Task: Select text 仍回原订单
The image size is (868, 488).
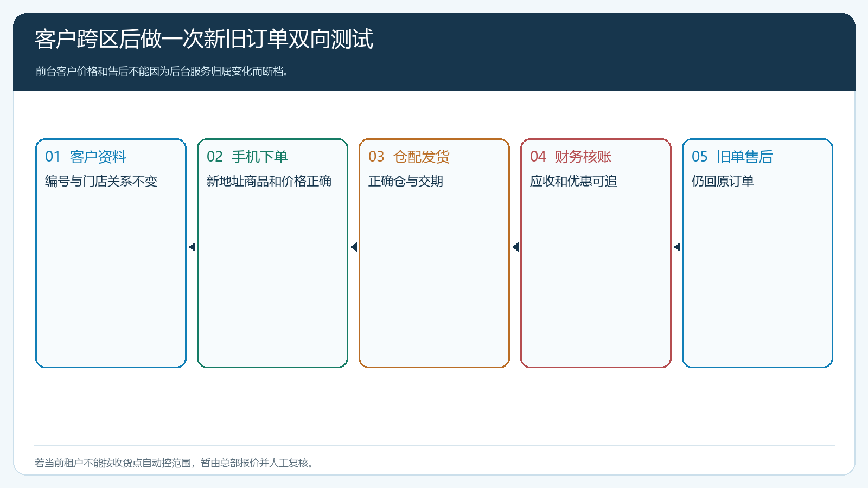Action: [x=723, y=181]
